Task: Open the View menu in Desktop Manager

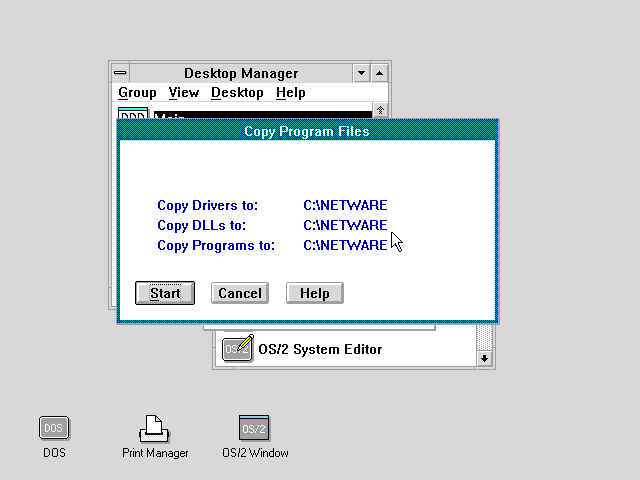Action: click(x=184, y=93)
